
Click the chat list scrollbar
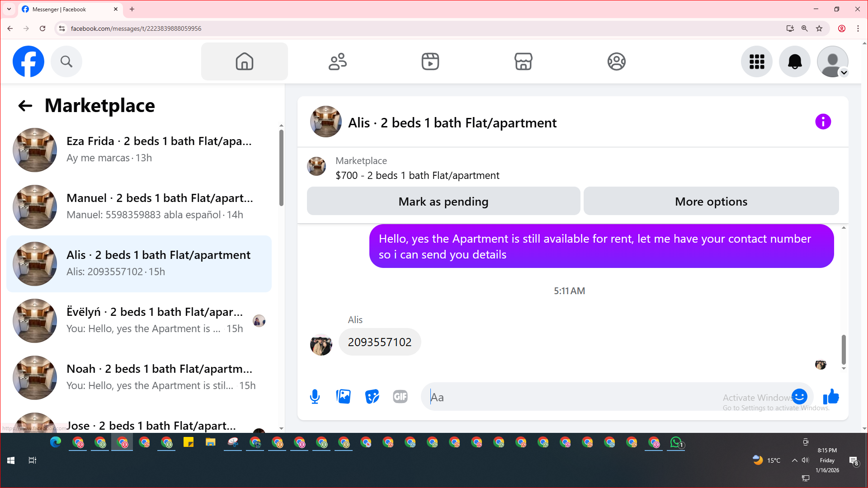(281, 167)
